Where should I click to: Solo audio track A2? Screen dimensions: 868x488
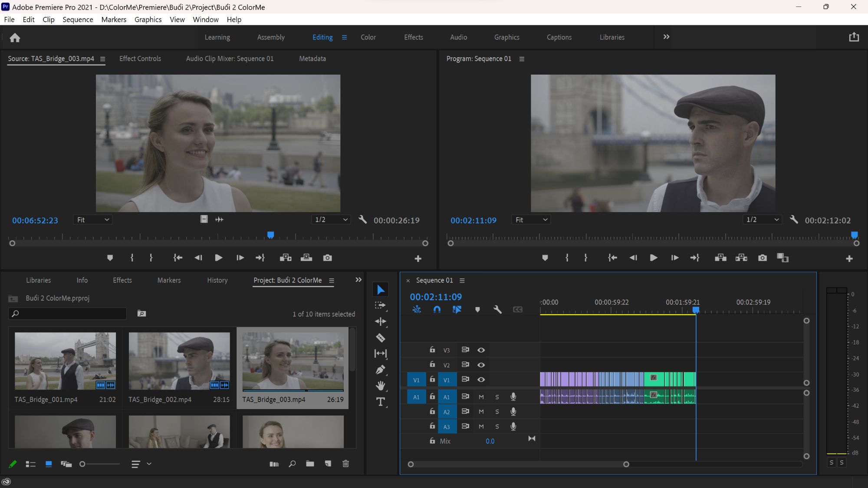(x=497, y=412)
